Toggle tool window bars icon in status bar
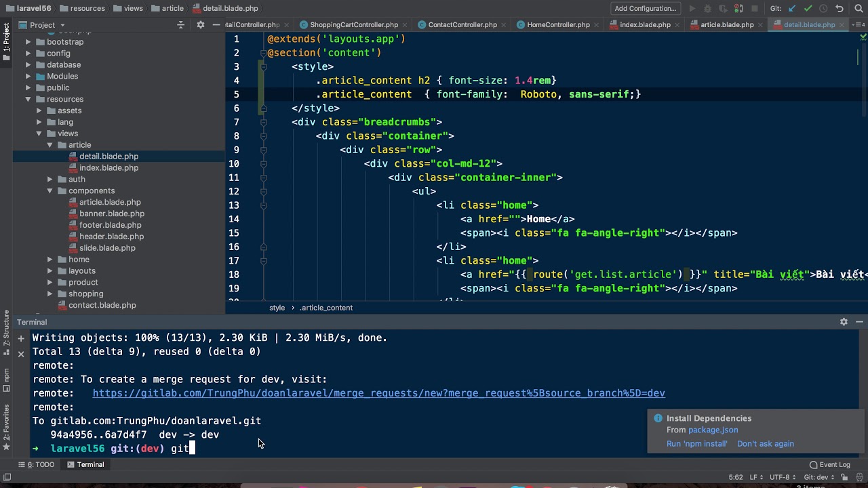Screen dimensions: 868x488 point(7,477)
